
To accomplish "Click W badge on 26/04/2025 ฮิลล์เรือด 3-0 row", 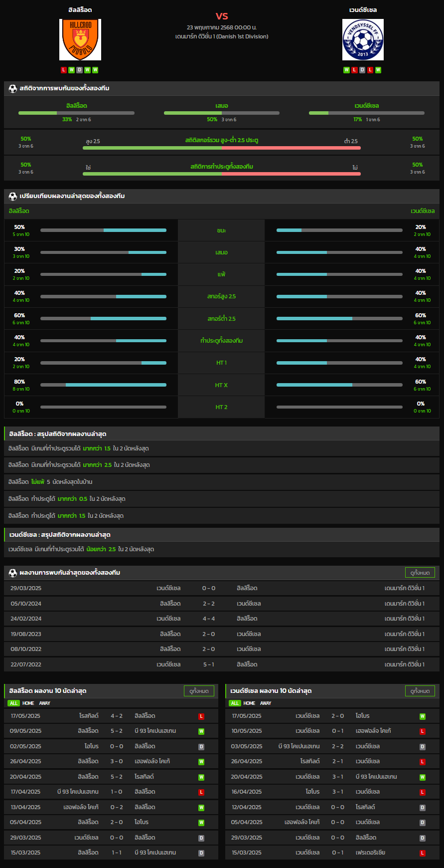I will point(201,762).
